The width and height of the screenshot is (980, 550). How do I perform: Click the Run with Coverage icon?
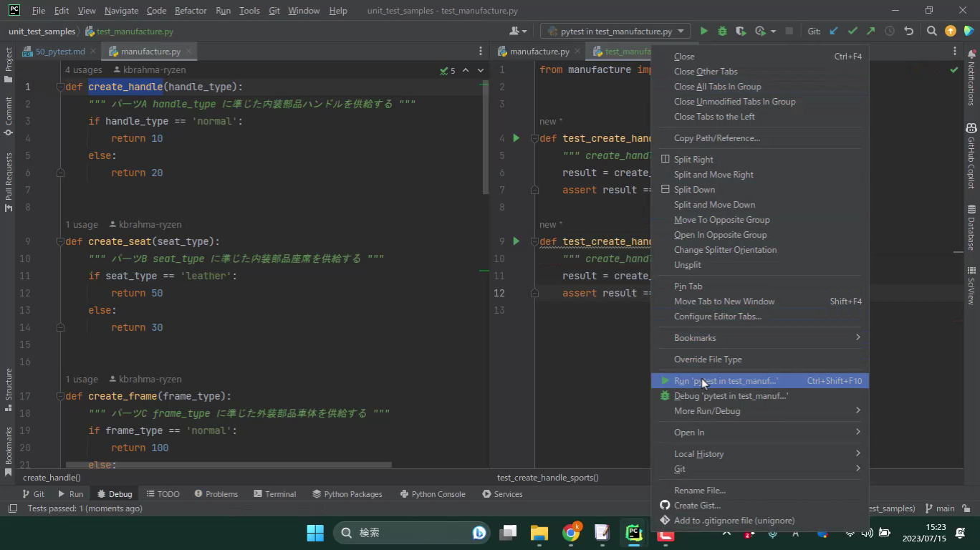(741, 31)
